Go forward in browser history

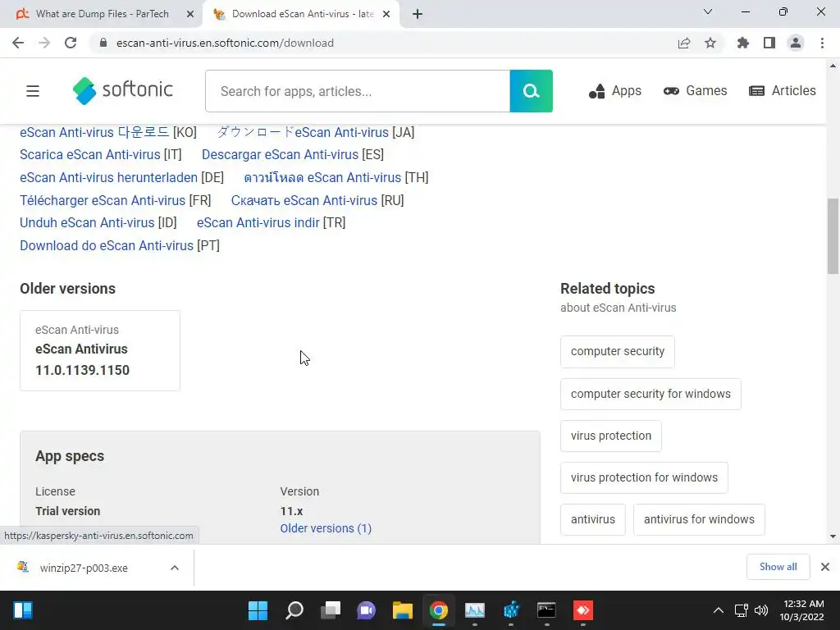pos(44,43)
